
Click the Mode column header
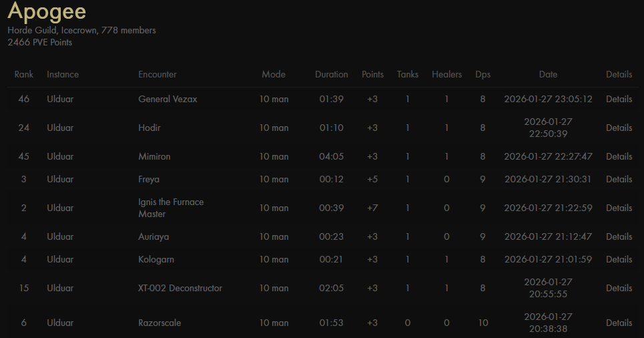coord(274,74)
